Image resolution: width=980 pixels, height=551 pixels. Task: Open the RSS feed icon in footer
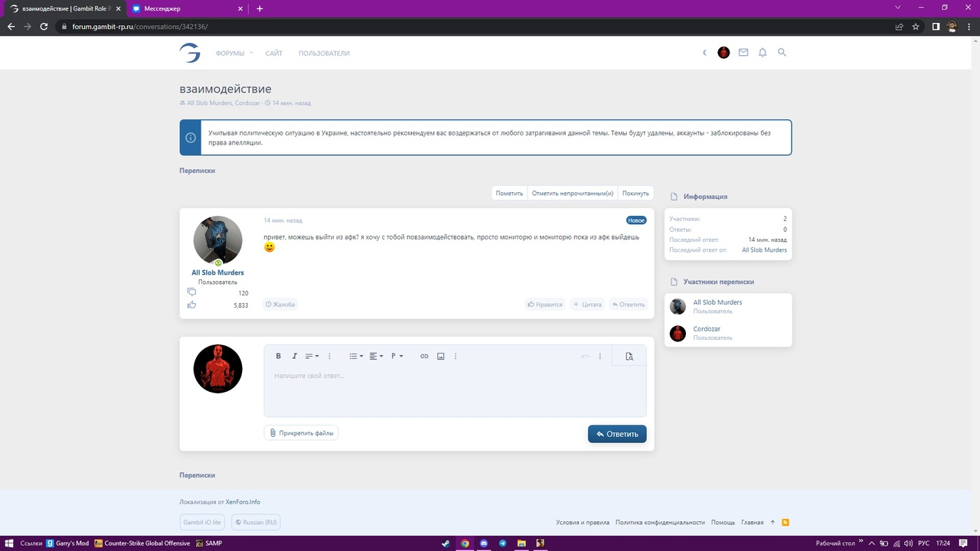click(786, 523)
